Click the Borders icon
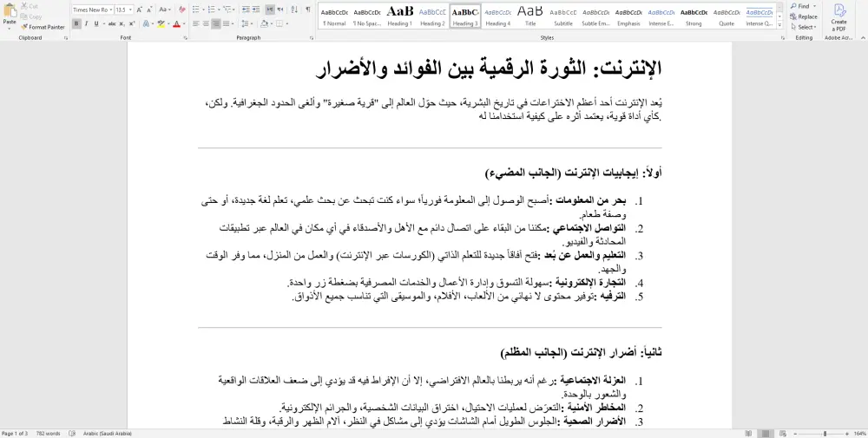Image resolution: width=868 pixels, height=438 pixels. (x=279, y=23)
